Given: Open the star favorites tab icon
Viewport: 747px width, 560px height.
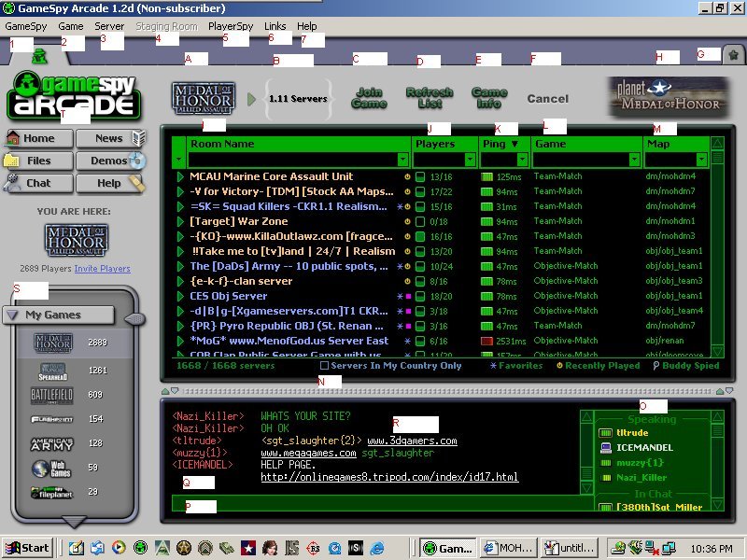Looking at the screenshot, I should pyautogui.click(x=733, y=55).
